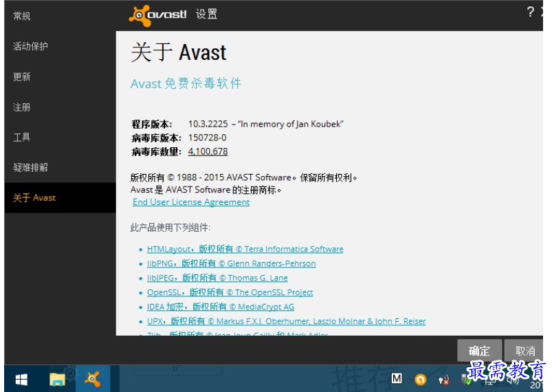The height and width of the screenshot is (392, 552).
Task: Click the Avast 免费杀毒软件 heading
Action: coord(186,83)
